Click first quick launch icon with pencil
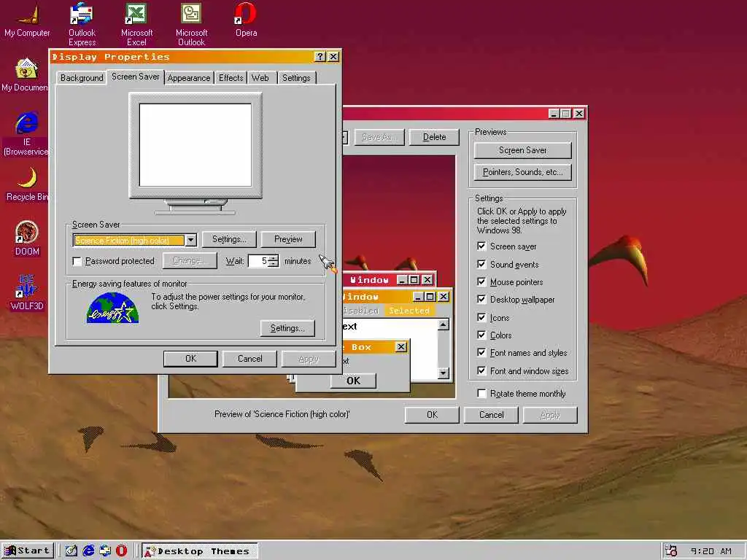This screenshot has width=747, height=560. (x=71, y=551)
